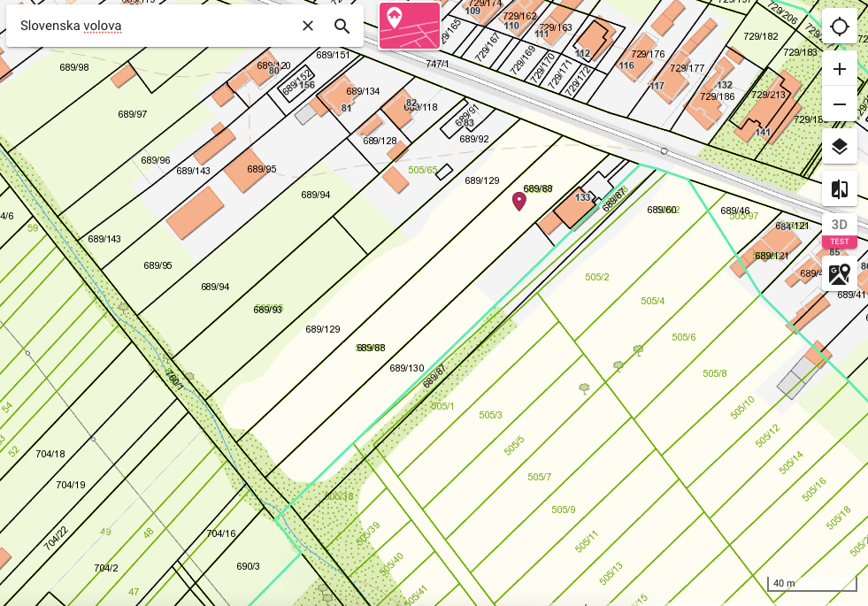The image size is (868, 606).
Task: Click on parcel 505/7
Action: tap(540, 477)
